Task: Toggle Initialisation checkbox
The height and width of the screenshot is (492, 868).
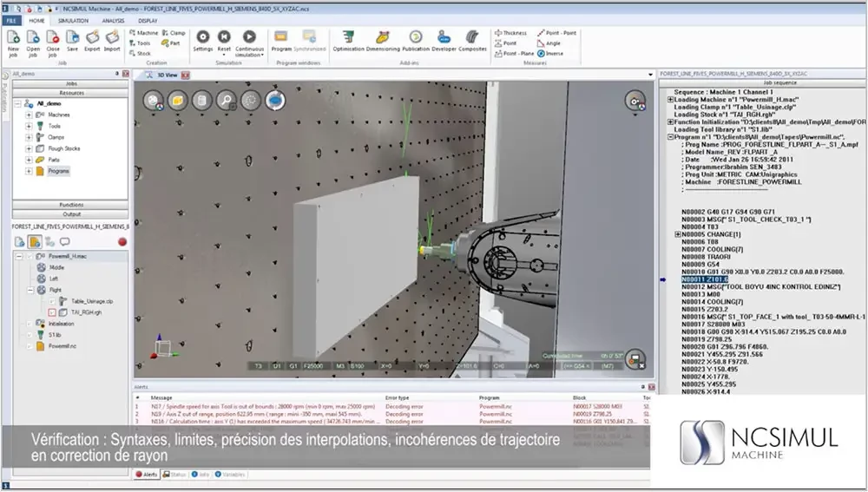Action: (x=30, y=324)
